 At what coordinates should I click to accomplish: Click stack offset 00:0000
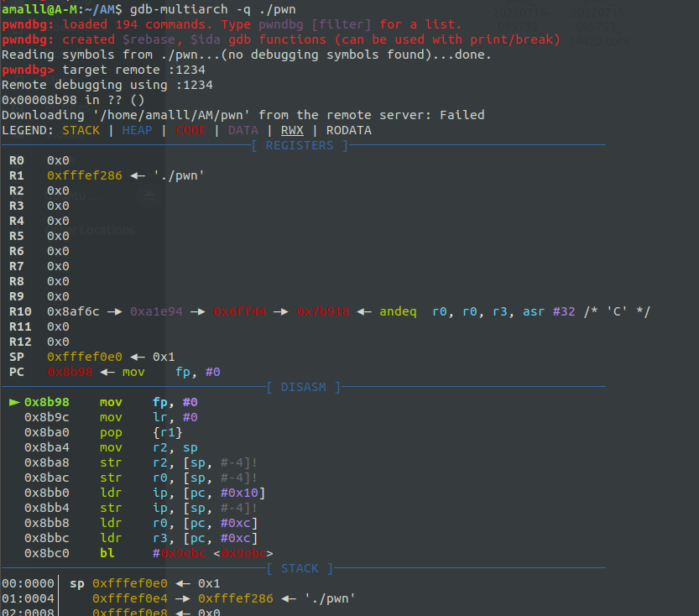point(28,583)
